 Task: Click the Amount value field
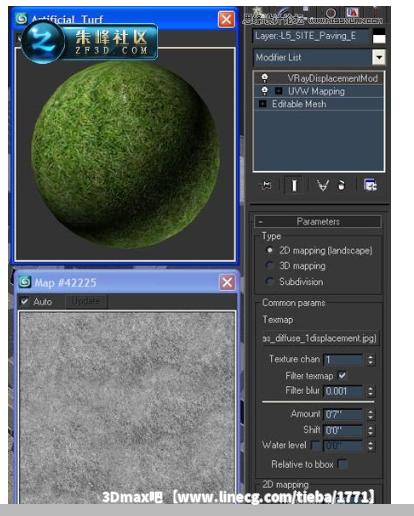[343, 415]
